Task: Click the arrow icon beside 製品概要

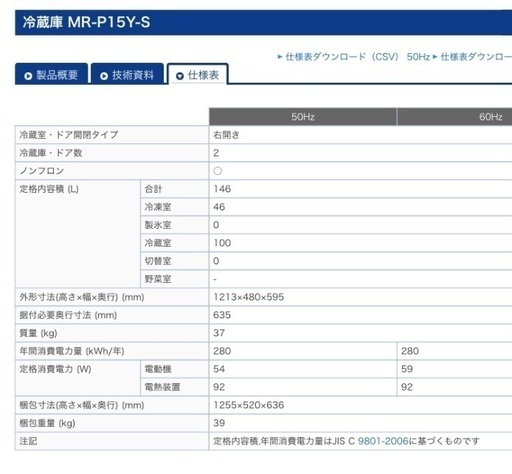Action: pos(28,76)
